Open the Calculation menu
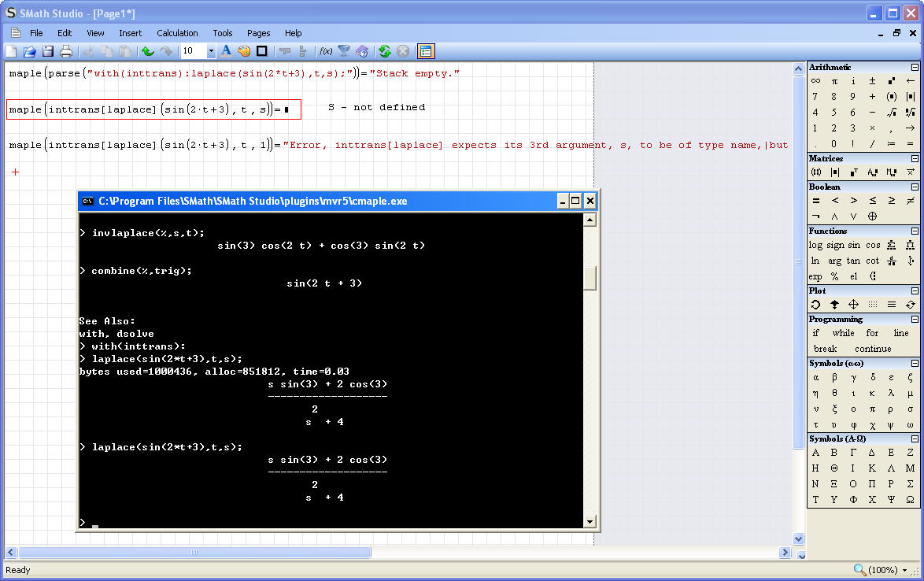The height and width of the screenshot is (581, 924). [x=177, y=33]
